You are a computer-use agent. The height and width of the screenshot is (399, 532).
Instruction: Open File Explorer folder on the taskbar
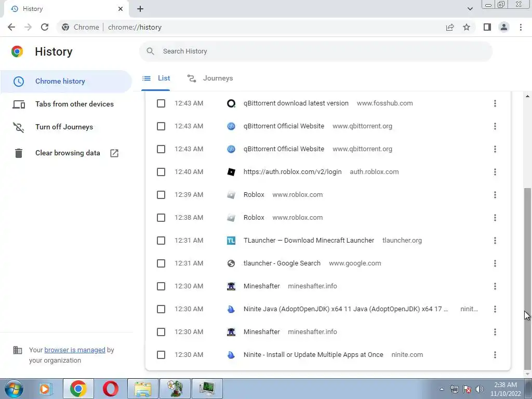[143, 389]
